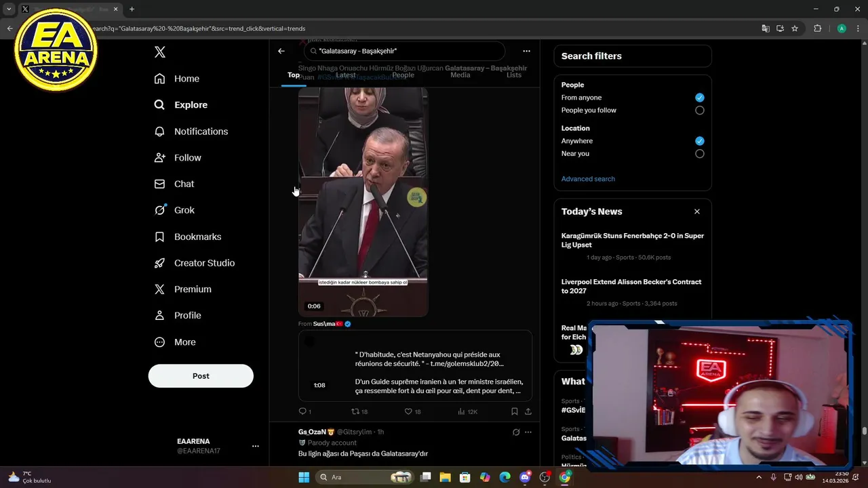
Task: Select the 'Near you' location filter
Action: pyautogui.click(x=700, y=154)
